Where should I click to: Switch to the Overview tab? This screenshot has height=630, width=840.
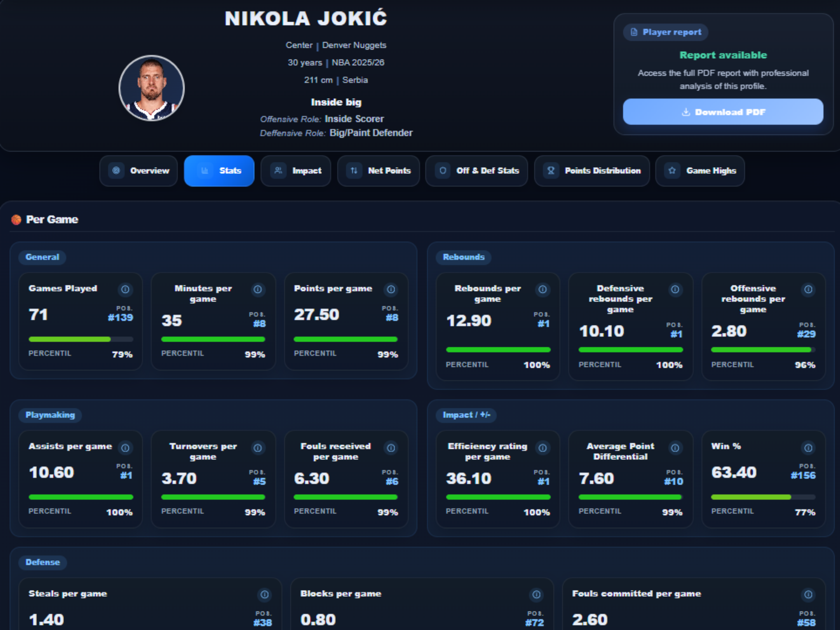coord(139,171)
